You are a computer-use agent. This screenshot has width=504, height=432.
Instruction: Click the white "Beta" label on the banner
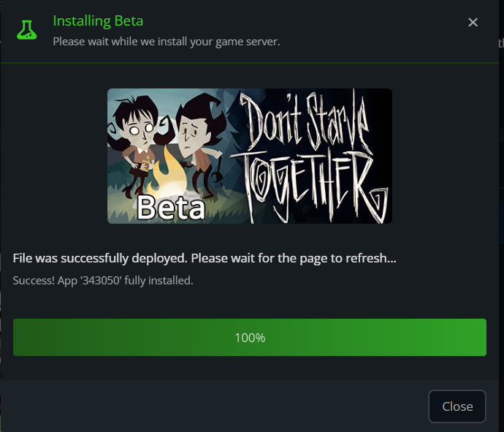(171, 207)
